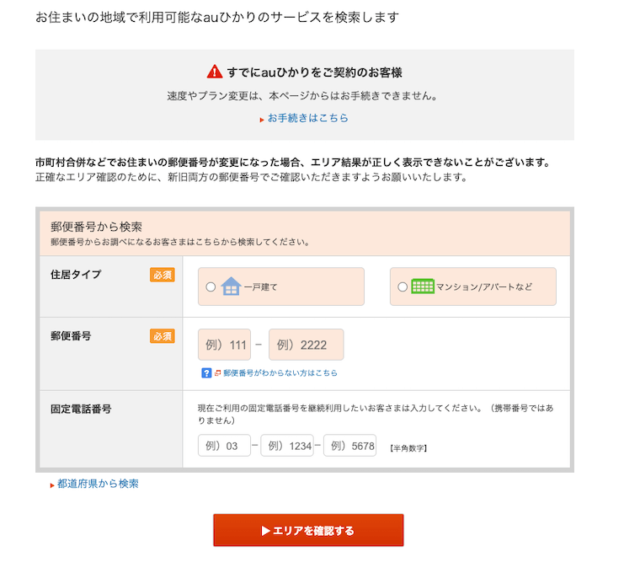Image resolution: width=640 pixels, height=562 pixels.
Task: Click the green apartment building icon
Action: pos(422,286)
